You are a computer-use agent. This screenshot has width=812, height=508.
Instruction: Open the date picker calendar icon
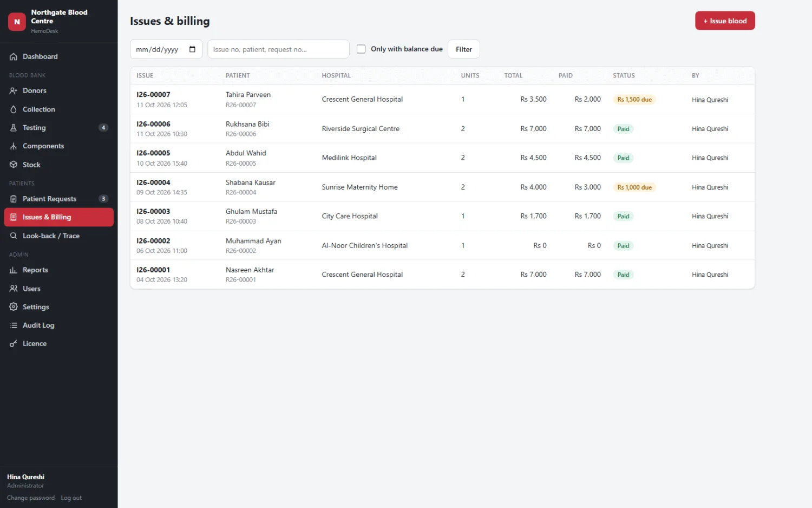click(x=192, y=49)
